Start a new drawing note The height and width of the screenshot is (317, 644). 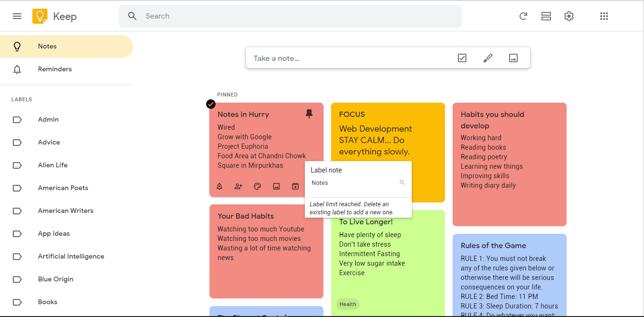pyautogui.click(x=487, y=58)
